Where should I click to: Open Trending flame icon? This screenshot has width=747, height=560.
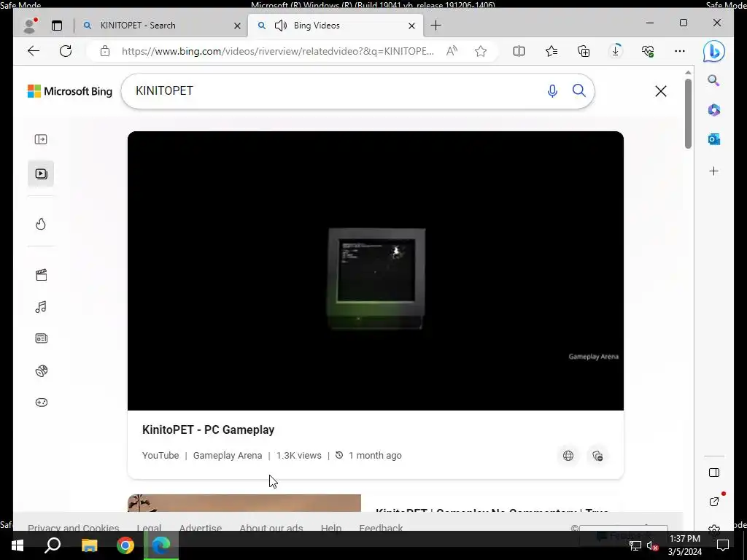(41, 224)
